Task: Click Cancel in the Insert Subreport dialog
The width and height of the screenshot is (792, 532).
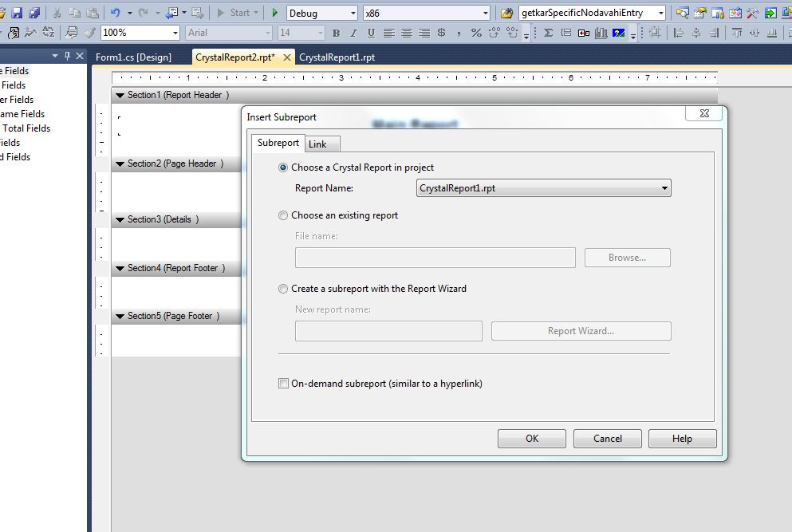Action: click(x=608, y=439)
